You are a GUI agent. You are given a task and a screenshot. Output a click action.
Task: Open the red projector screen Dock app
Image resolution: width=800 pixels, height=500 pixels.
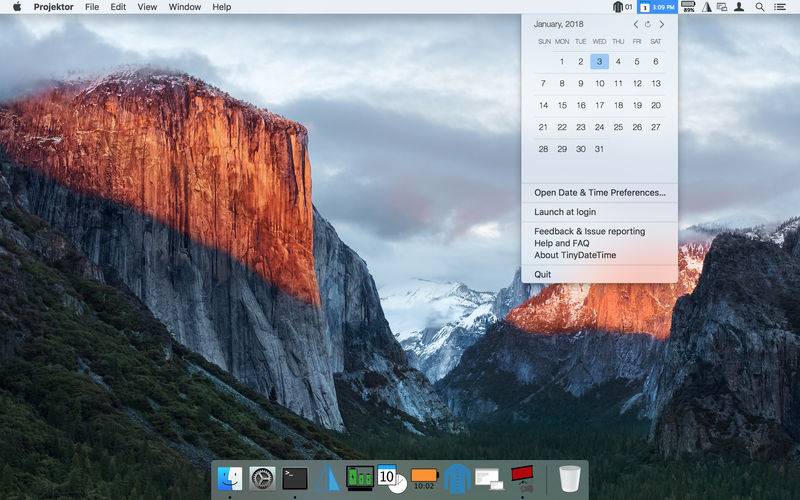click(522, 479)
